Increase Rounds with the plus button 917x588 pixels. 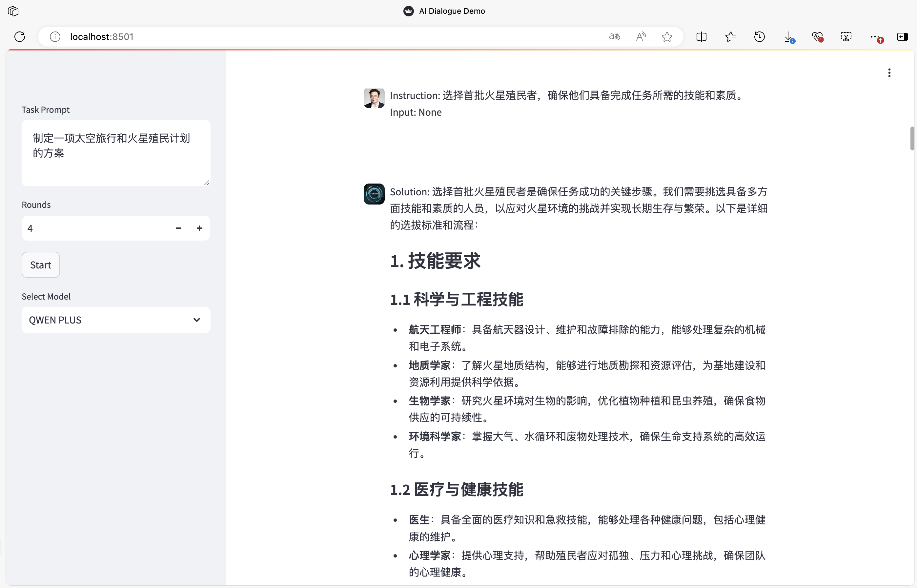tap(199, 228)
